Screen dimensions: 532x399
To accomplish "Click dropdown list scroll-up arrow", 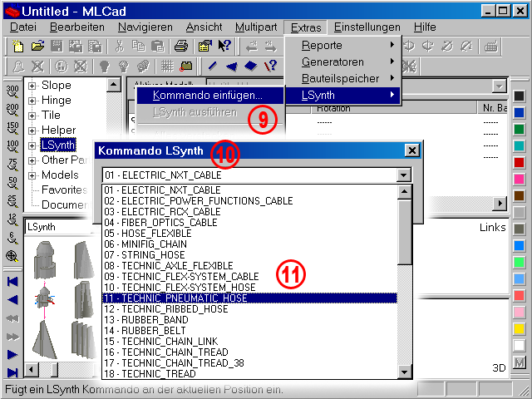I will point(404,192).
